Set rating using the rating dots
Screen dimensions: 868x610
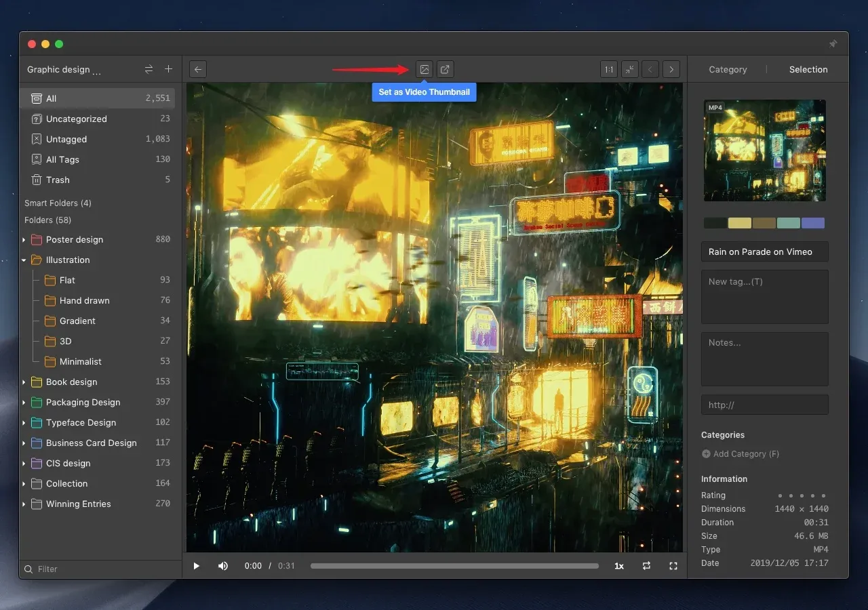[802, 495]
